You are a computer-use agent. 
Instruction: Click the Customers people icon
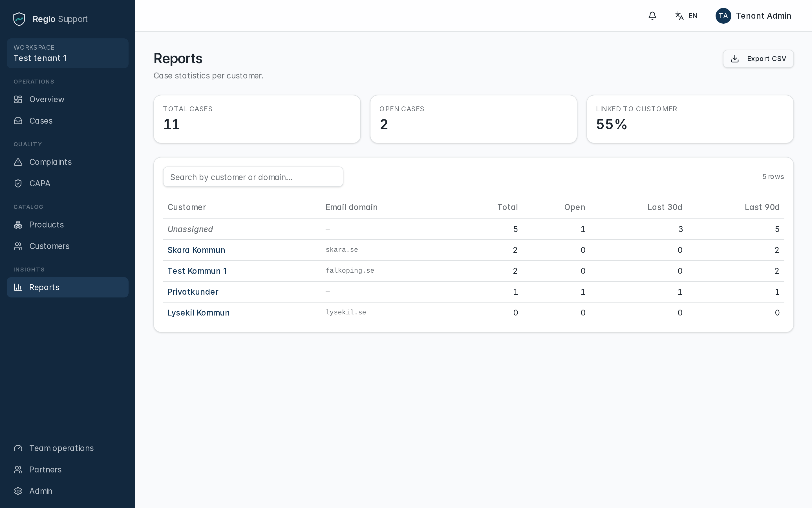pyautogui.click(x=18, y=246)
